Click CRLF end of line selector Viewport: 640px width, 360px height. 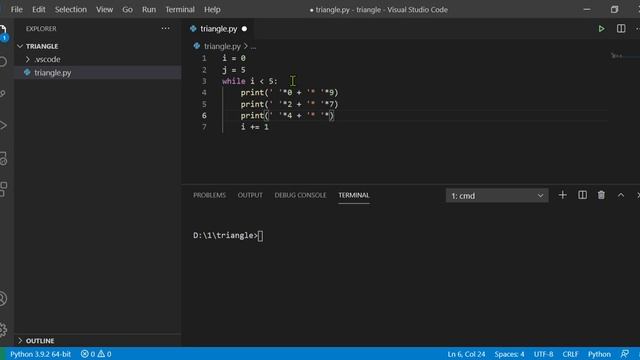[x=570, y=354]
